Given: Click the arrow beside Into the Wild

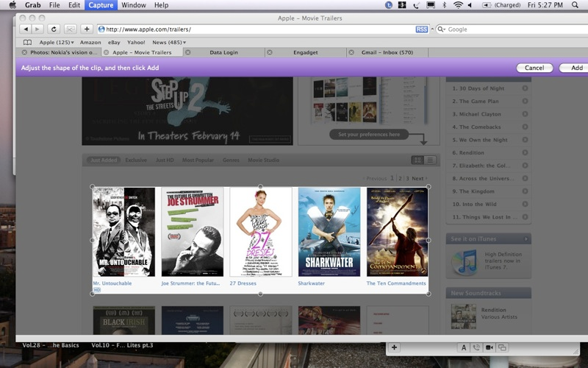Looking at the screenshot, I should pyautogui.click(x=525, y=204).
